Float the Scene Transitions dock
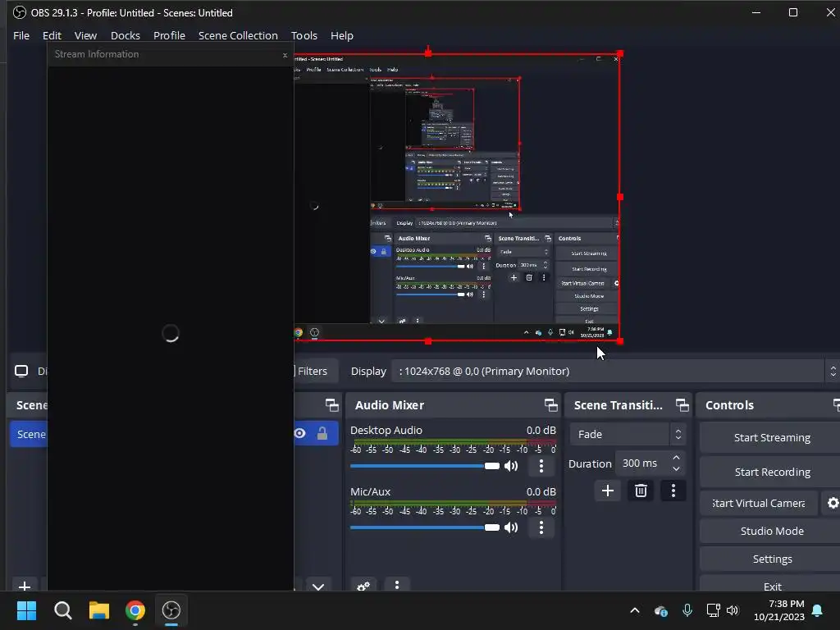This screenshot has width=840, height=630. pyautogui.click(x=682, y=405)
